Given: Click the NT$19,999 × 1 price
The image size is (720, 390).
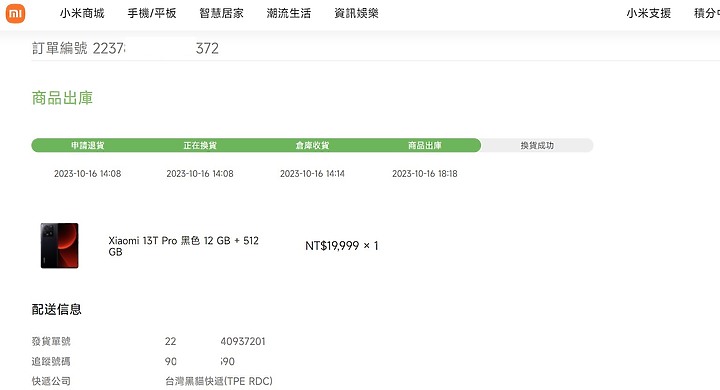Looking at the screenshot, I should coord(342,246).
